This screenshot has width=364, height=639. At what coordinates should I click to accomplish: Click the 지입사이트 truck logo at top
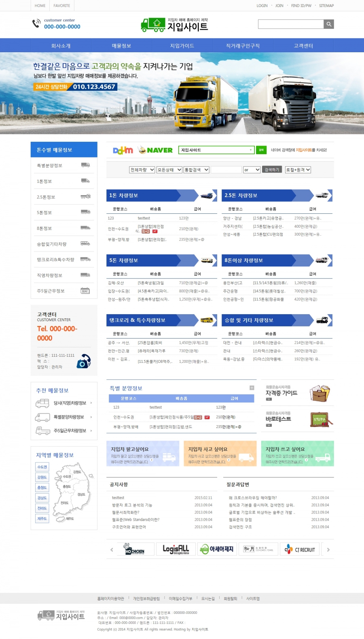174,25
